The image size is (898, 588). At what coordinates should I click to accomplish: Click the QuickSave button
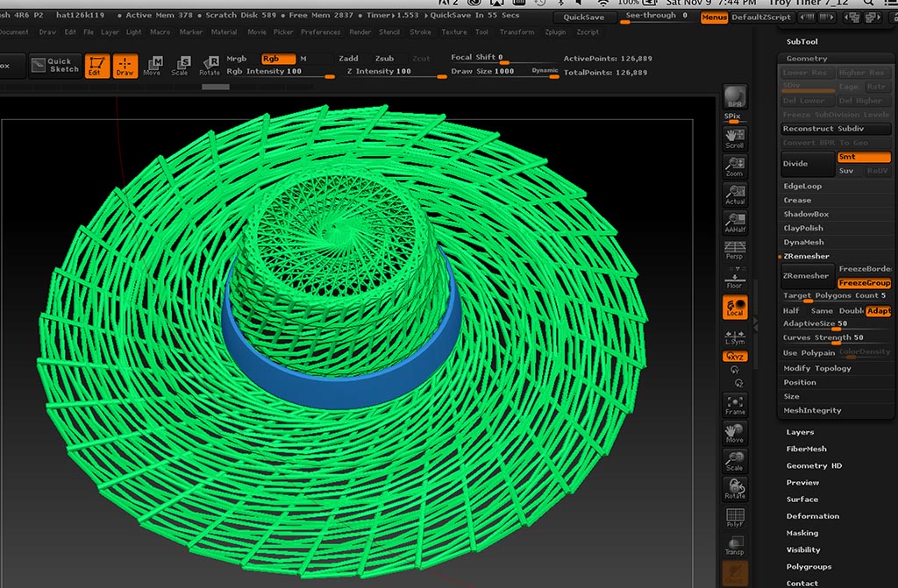[x=583, y=18]
